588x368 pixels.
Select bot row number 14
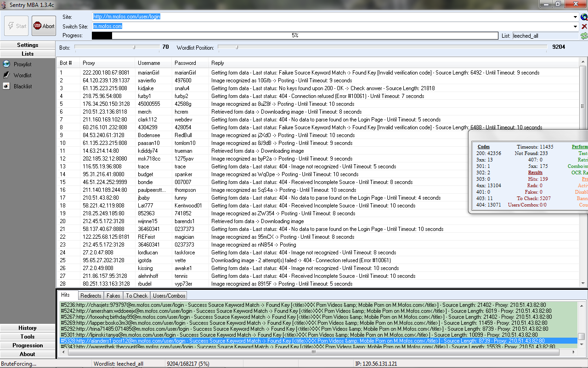click(318, 174)
